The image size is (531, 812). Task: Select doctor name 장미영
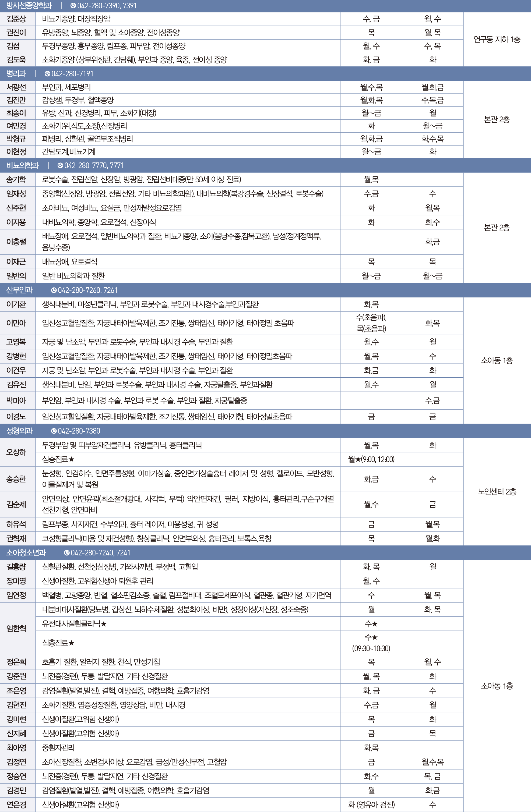point(16,581)
